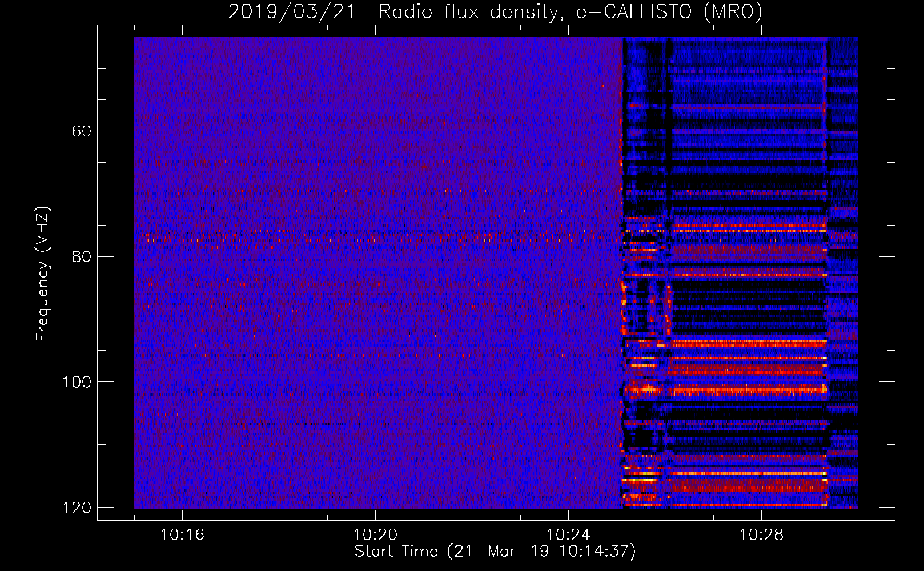Click the time tick label '10:16'
This screenshot has height=571, width=924.
click(182, 535)
